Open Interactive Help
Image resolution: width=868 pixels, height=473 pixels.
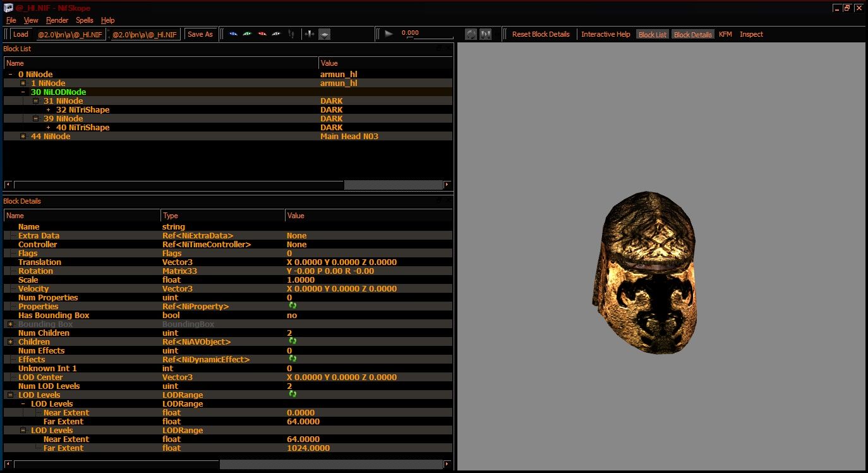click(x=606, y=34)
